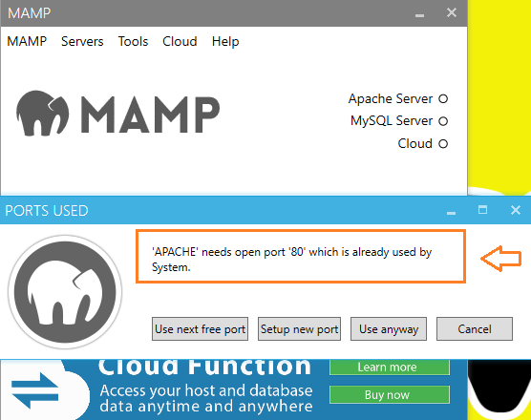Click the round elephant icon in dialog
The image size is (531, 420).
pyautogui.click(x=65, y=292)
